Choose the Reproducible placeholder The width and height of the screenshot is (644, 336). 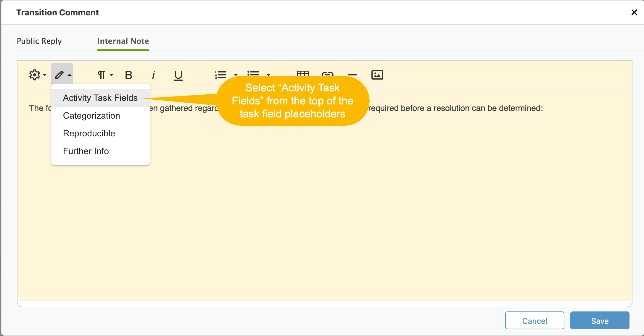(100, 133)
